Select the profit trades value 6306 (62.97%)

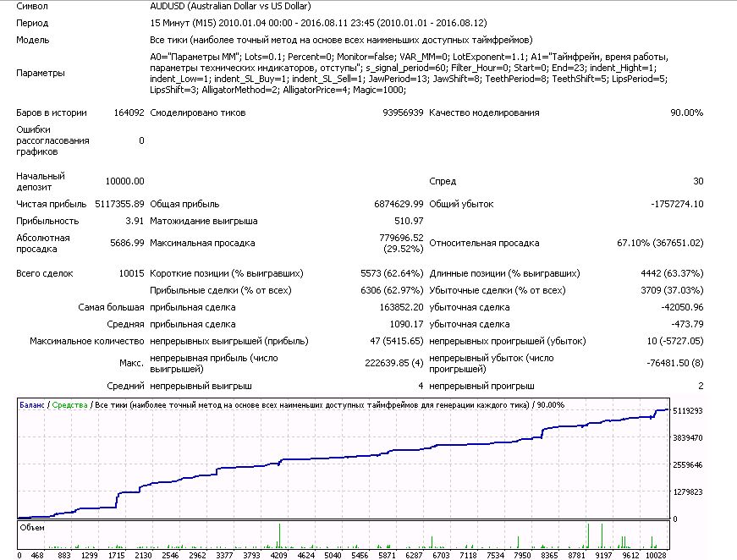392,290
